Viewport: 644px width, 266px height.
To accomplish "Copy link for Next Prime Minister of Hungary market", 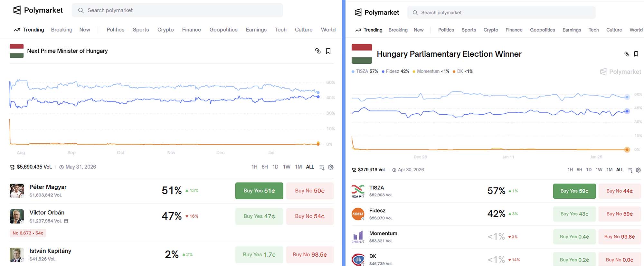I will [318, 51].
